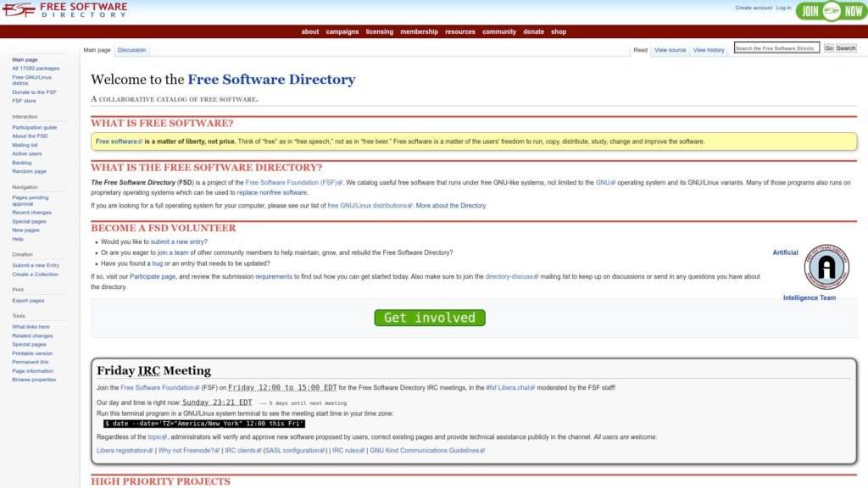The image size is (868, 488).
Task: Open About the FSD sidebar link
Action: click(30, 136)
